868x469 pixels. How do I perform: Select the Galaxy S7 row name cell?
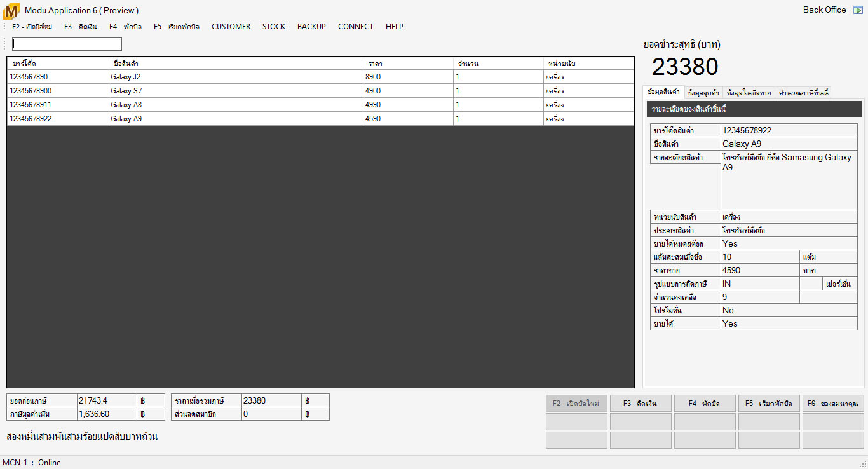click(236, 91)
